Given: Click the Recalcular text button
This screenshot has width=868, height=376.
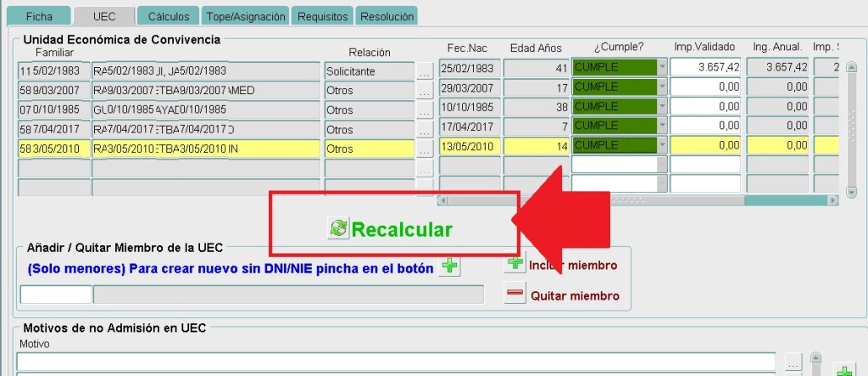Looking at the screenshot, I should point(402,229).
